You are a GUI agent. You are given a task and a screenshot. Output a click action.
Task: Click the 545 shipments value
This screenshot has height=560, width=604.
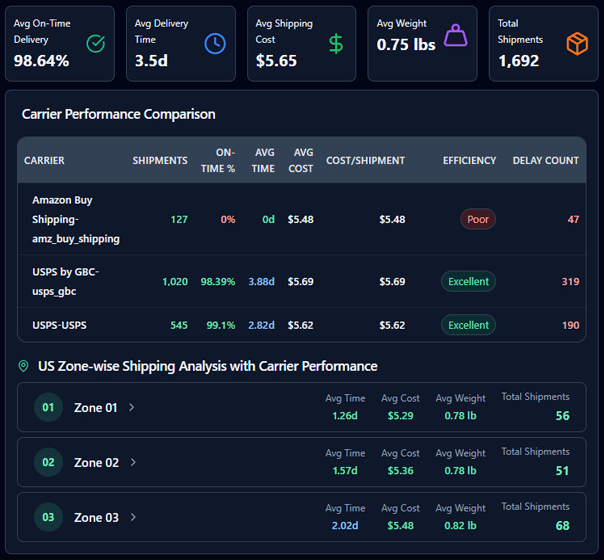coord(179,325)
